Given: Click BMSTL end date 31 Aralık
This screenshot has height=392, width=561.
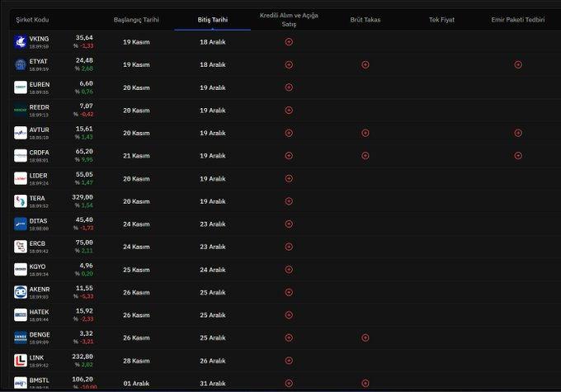Looking at the screenshot, I should pos(213,383).
